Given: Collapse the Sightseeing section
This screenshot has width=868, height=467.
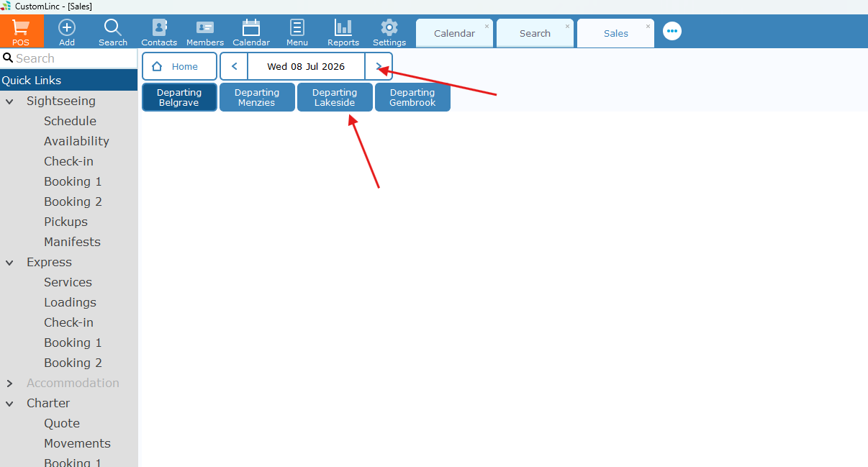Looking at the screenshot, I should (10, 101).
